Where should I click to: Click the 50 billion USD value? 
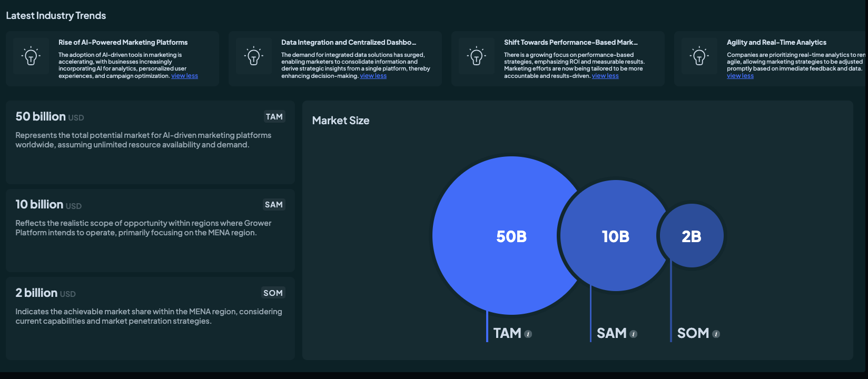pyautogui.click(x=50, y=116)
